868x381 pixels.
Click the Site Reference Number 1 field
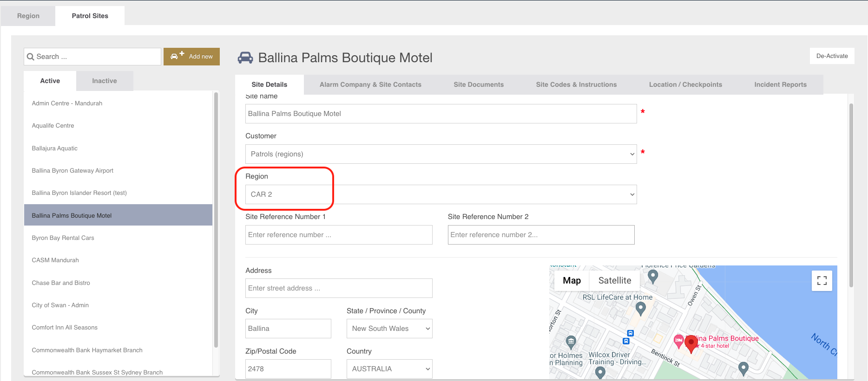[339, 235]
